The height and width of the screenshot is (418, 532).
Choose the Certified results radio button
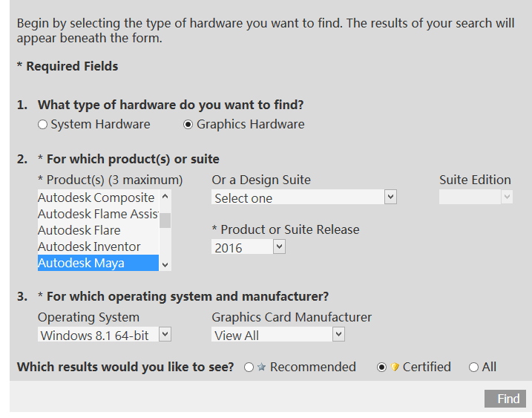(x=381, y=367)
